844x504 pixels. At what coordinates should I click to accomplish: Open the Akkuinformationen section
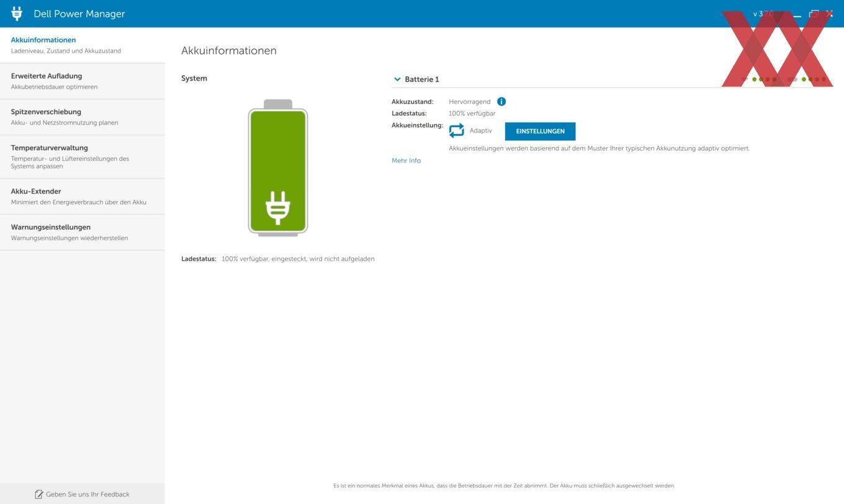click(83, 45)
